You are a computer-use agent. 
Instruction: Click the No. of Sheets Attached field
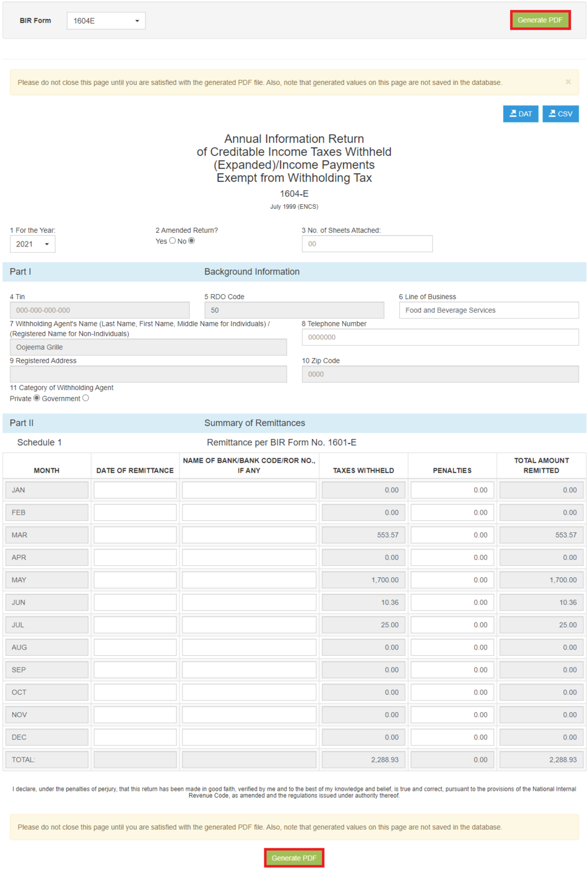366,243
